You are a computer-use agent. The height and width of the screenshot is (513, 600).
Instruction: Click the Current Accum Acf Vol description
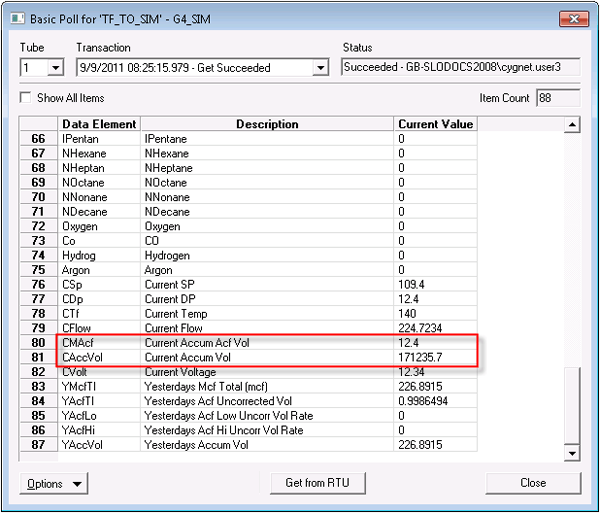267,342
